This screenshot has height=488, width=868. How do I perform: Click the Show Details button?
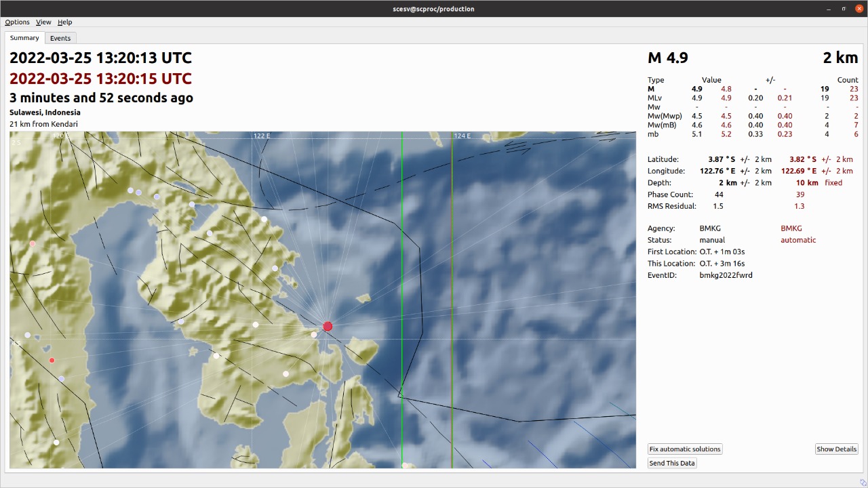(x=836, y=449)
